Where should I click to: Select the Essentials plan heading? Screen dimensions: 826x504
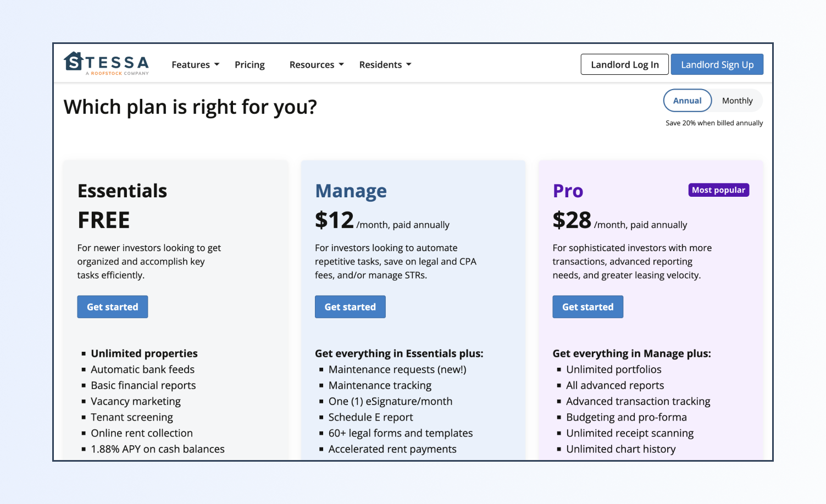(x=122, y=191)
